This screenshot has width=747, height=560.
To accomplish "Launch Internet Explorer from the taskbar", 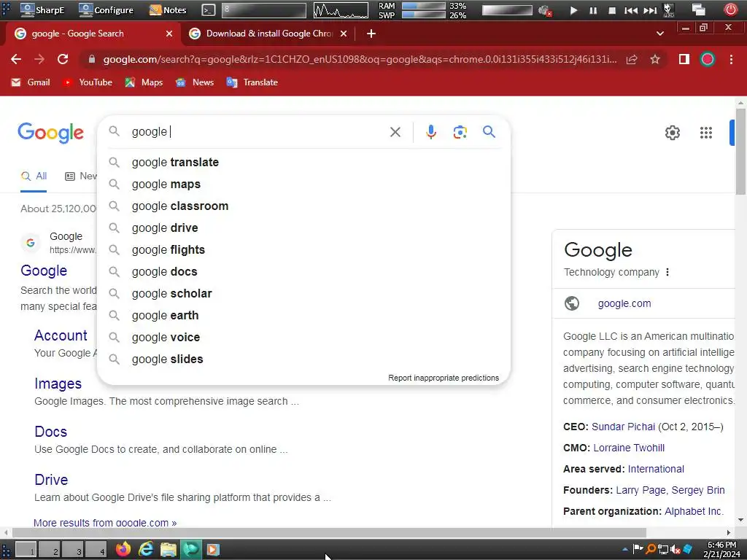I will (x=146, y=549).
